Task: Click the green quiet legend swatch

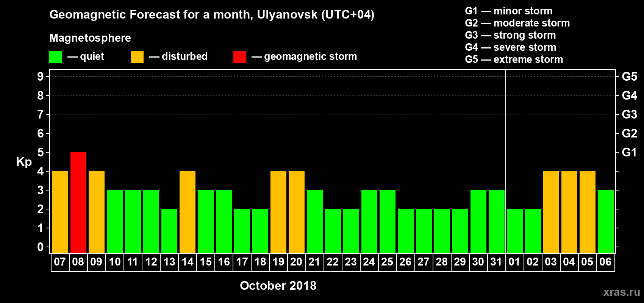Action: 55,57
